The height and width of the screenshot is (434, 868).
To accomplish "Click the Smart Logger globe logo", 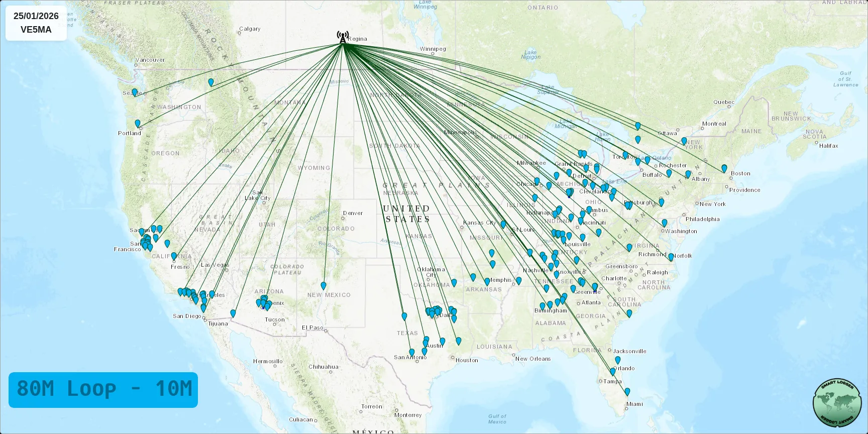I will [x=837, y=403].
